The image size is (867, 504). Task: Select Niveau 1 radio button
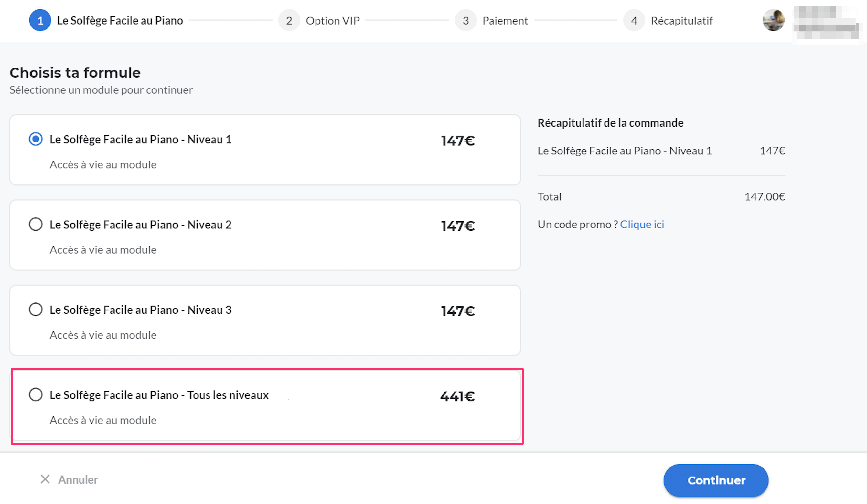pos(36,139)
